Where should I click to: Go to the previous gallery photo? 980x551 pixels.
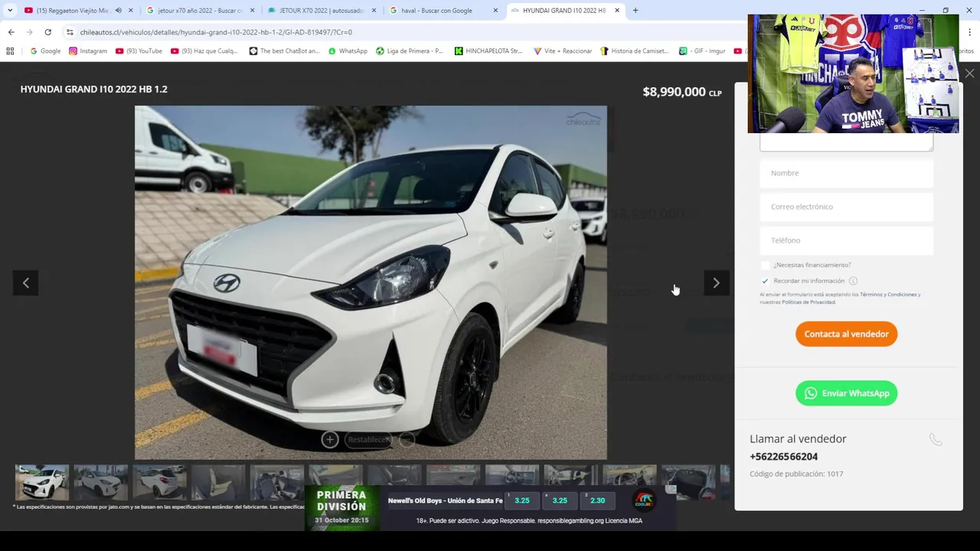click(x=25, y=283)
